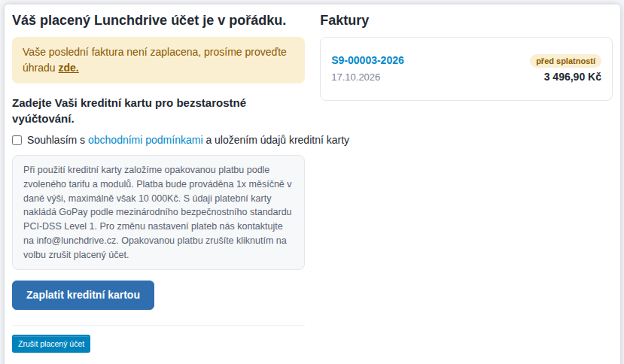
Task: Click heading 'Váš placený Lunchdrive účet je v pořádku.'
Action: click(149, 20)
